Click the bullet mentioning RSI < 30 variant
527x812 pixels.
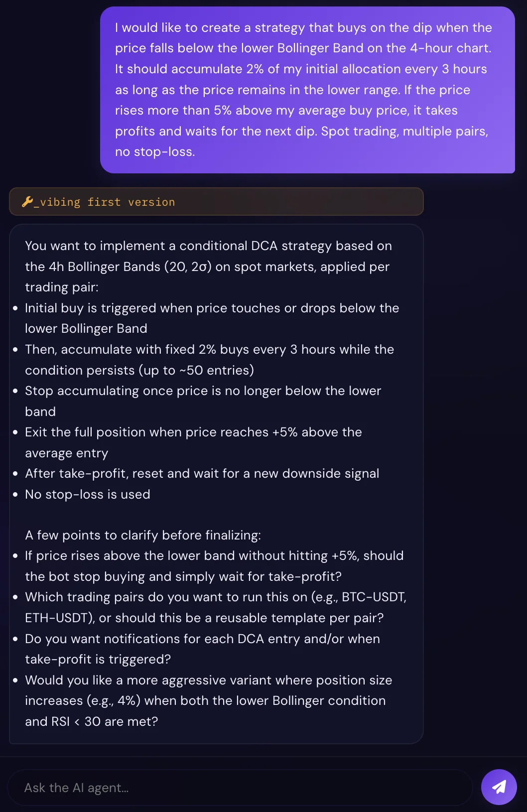click(209, 700)
